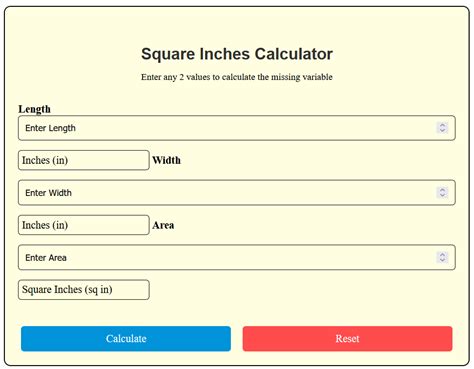Image resolution: width=474 pixels, height=369 pixels.
Task: Click the red Reset button
Action: coord(347,339)
